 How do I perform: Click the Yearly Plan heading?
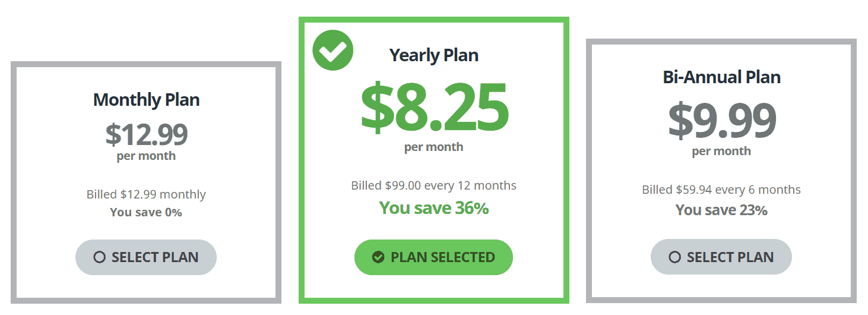[x=434, y=55]
